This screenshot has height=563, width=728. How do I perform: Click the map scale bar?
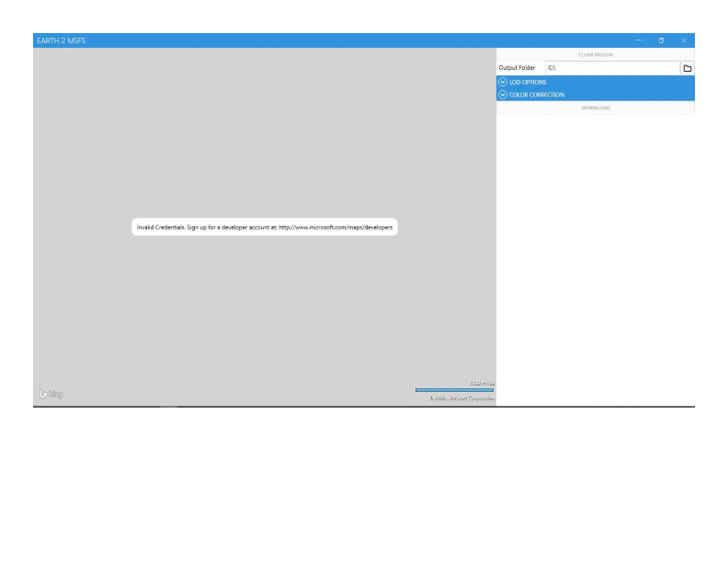pyautogui.click(x=454, y=390)
